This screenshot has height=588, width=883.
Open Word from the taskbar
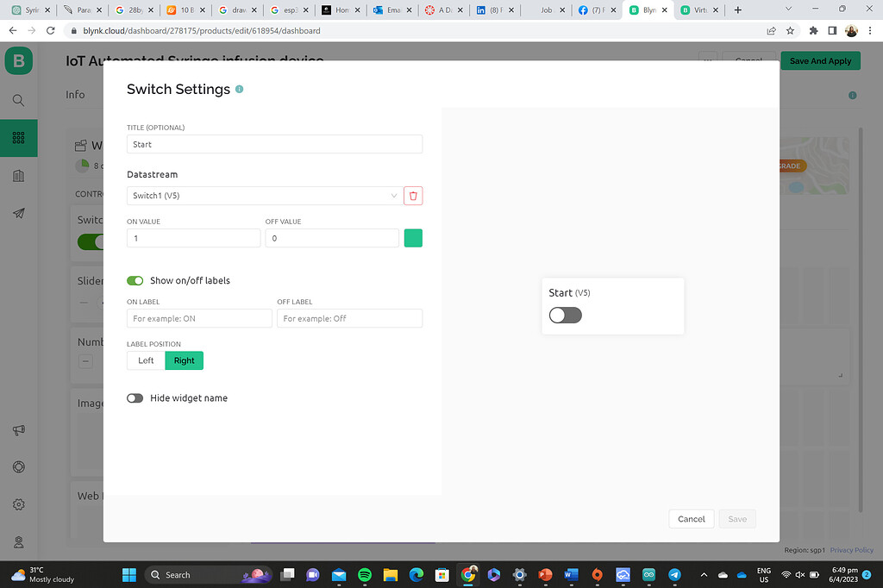click(x=571, y=574)
